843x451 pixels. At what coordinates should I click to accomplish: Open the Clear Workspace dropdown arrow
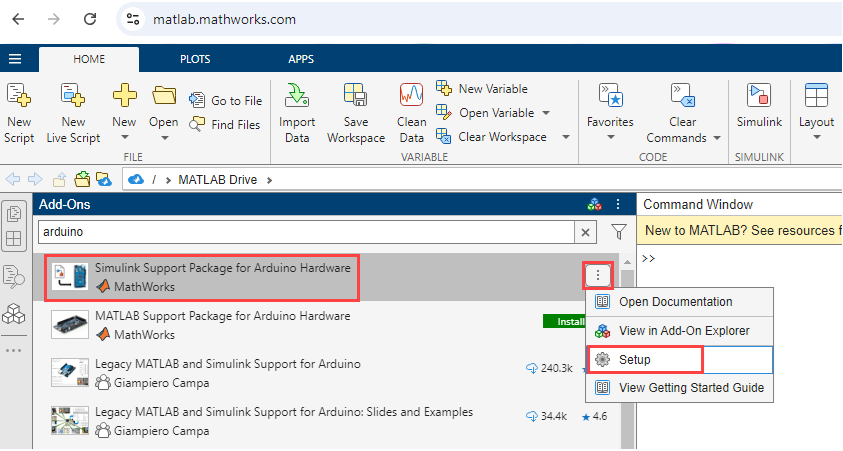point(565,137)
